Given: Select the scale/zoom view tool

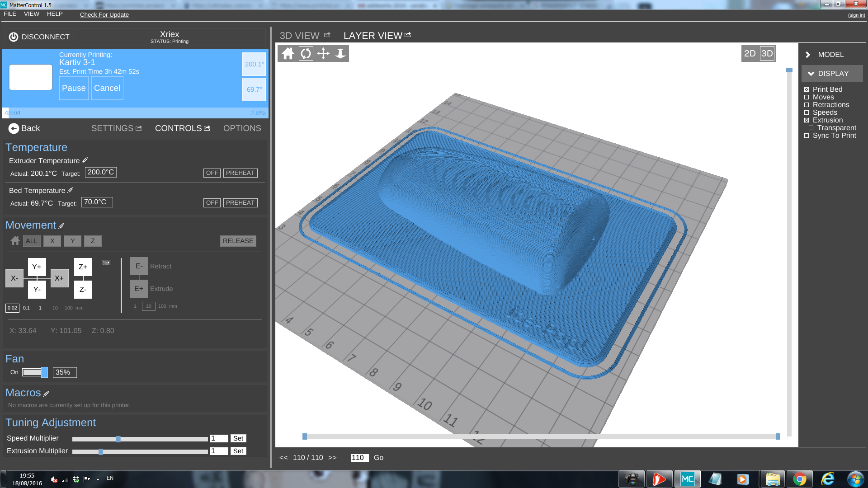Looking at the screenshot, I should pyautogui.click(x=340, y=54).
